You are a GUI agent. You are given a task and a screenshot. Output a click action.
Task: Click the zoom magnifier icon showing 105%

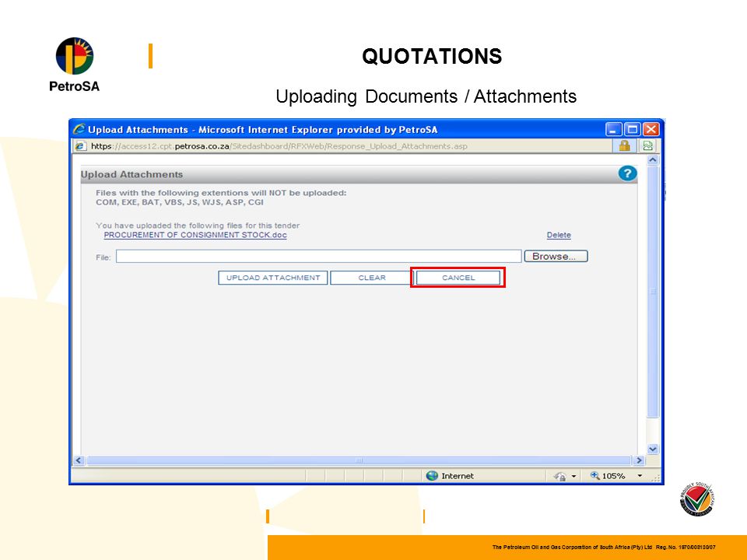click(x=594, y=475)
